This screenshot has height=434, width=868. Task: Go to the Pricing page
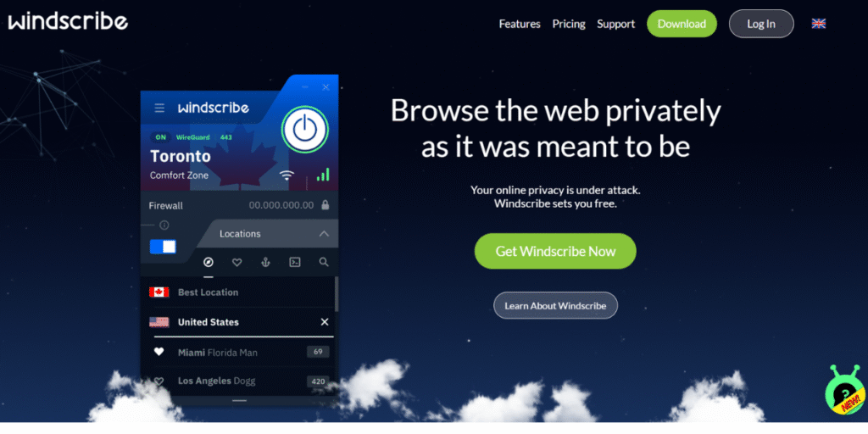coord(569,24)
